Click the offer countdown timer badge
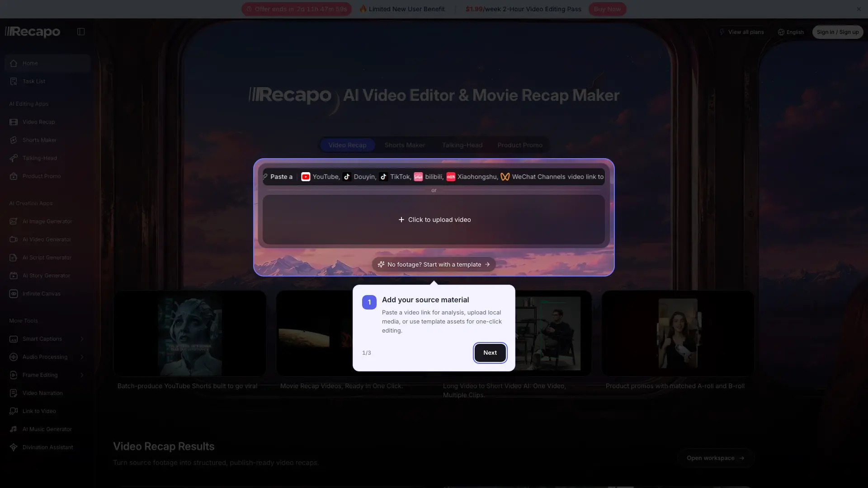868x488 pixels. pyautogui.click(x=296, y=9)
